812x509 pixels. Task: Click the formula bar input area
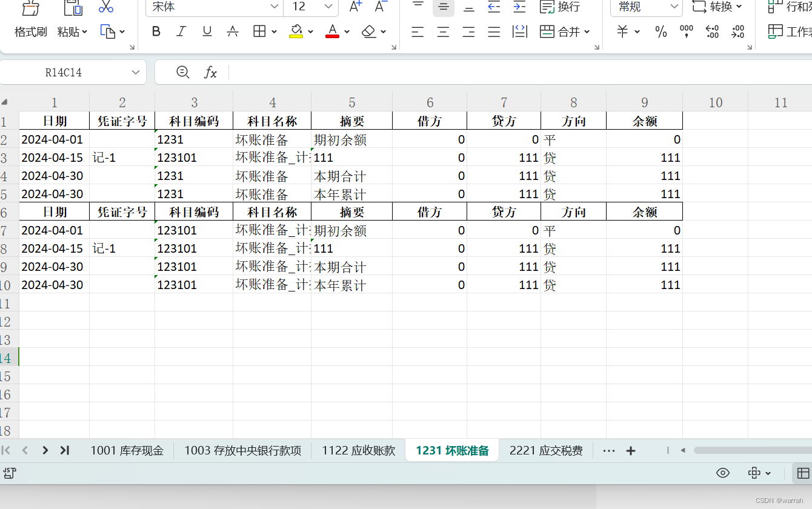tap(520, 73)
